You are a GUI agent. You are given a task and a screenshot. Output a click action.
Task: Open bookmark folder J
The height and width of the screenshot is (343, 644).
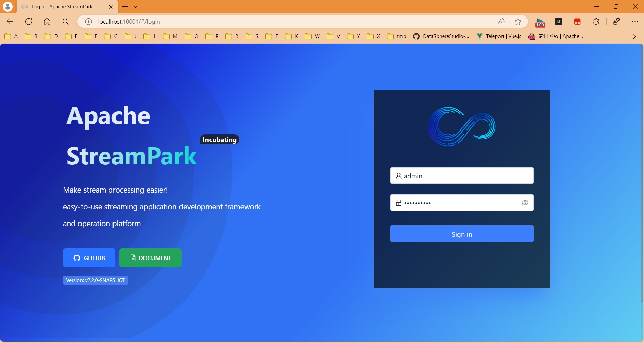(131, 36)
